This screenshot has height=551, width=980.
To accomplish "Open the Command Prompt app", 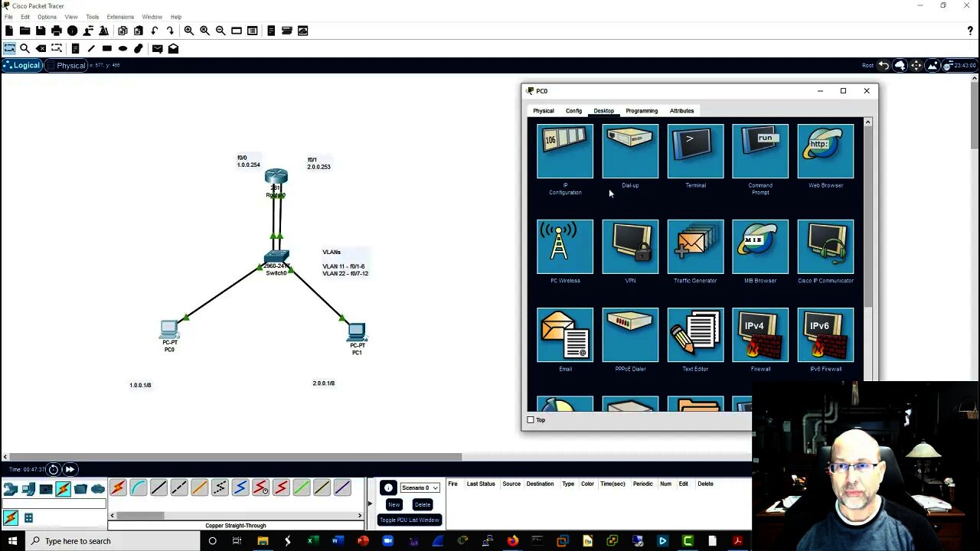I will (760, 152).
